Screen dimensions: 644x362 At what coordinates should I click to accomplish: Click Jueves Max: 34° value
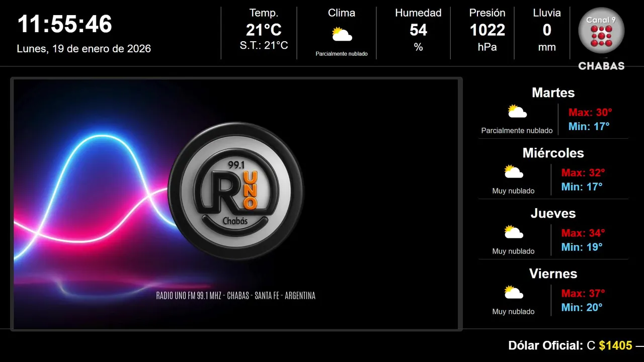[x=583, y=233]
